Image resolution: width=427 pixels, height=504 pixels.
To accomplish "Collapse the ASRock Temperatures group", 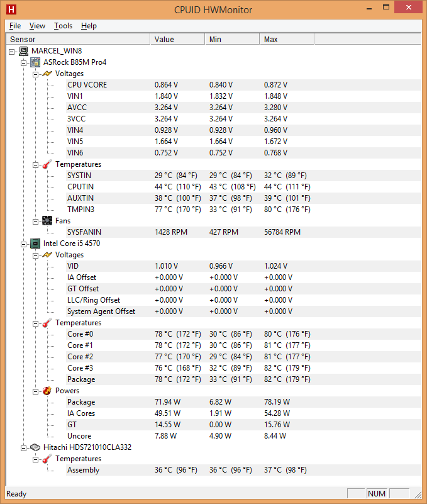I will point(35,165).
